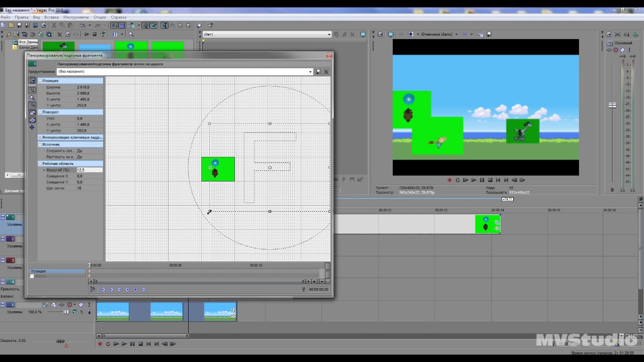644x362 pixels.
Task: Toggle size about center in pan/crop dialog
Action: [x=32, y=120]
